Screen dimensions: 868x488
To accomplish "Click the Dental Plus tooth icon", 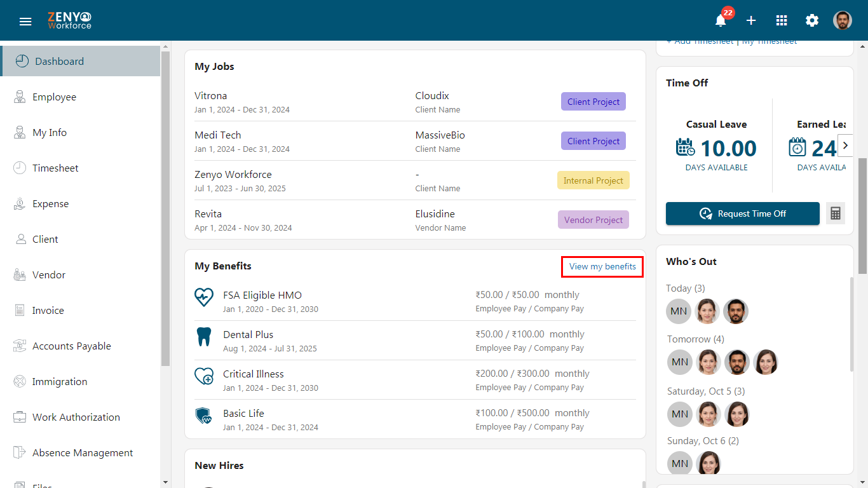I will [204, 336].
